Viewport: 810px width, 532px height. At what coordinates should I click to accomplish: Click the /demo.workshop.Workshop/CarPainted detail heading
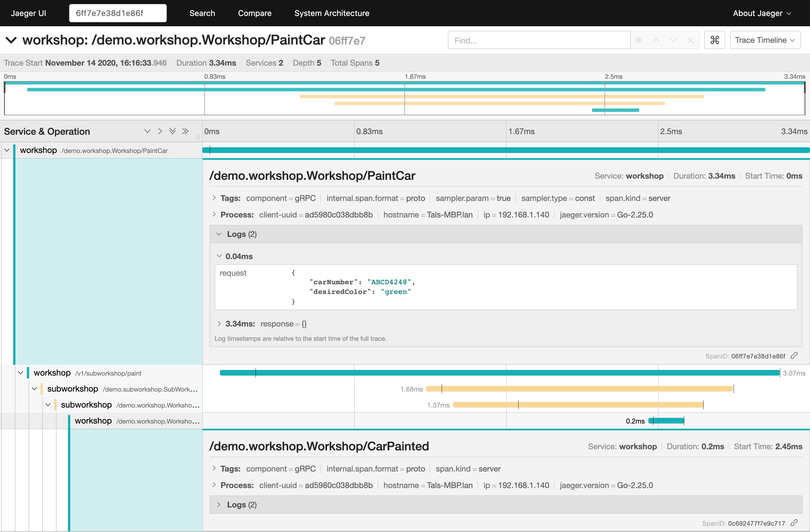tap(319, 446)
